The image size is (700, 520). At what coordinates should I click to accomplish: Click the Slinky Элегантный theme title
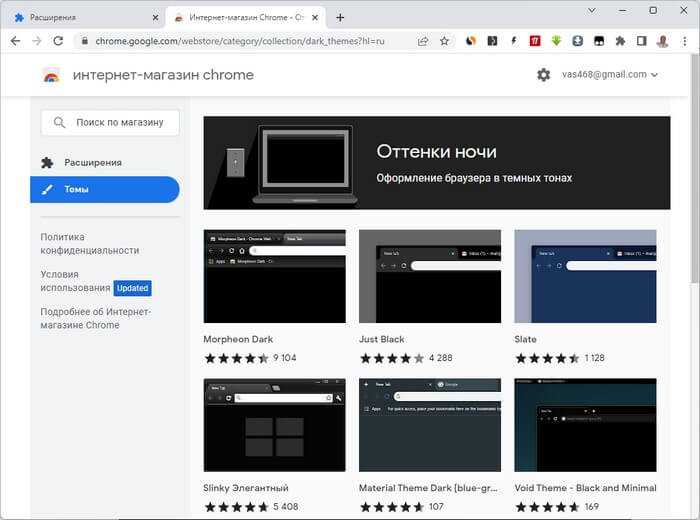(246, 488)
